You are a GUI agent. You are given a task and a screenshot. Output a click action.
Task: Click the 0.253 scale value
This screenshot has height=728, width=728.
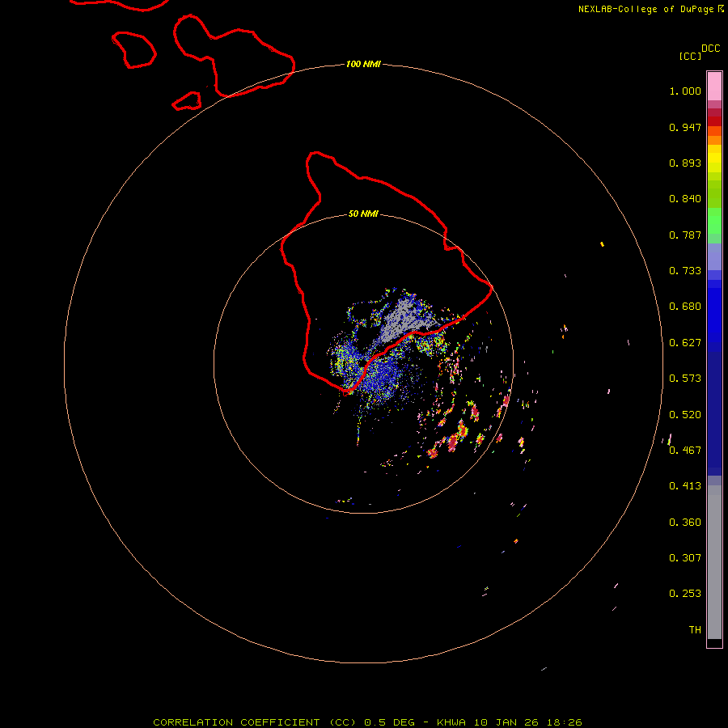(x=685, y=594)
